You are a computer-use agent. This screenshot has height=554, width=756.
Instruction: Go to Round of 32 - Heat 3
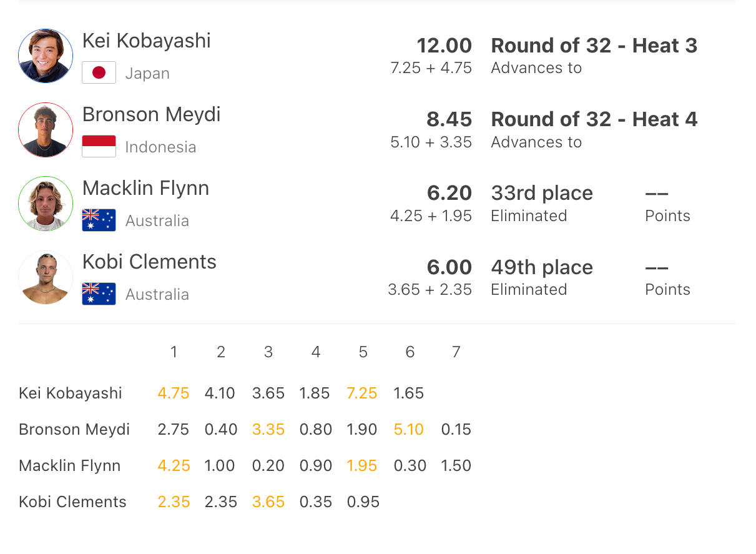pos(594,46)
